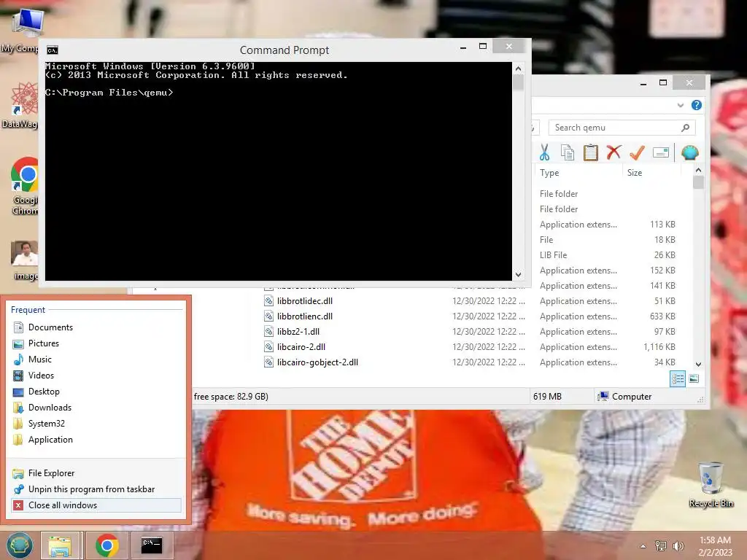Open the taskbar clock showing 1:58 AM

pyautogui.click(x=715, y=546)
